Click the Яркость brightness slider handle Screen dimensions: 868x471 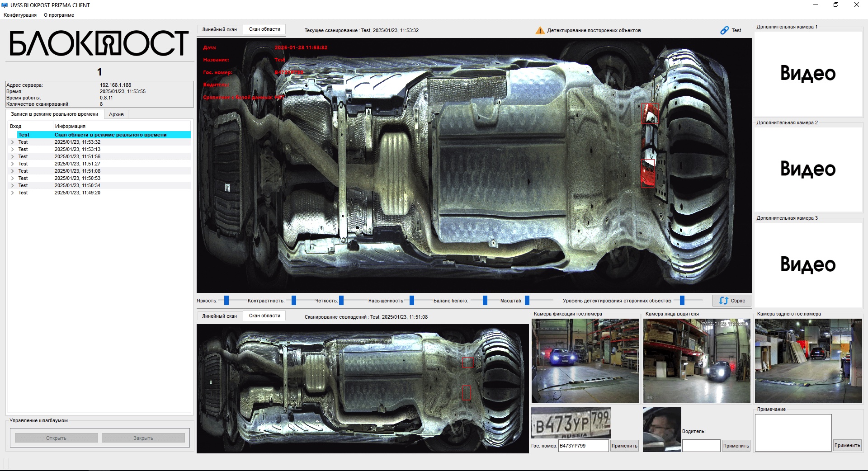(226, 301)
